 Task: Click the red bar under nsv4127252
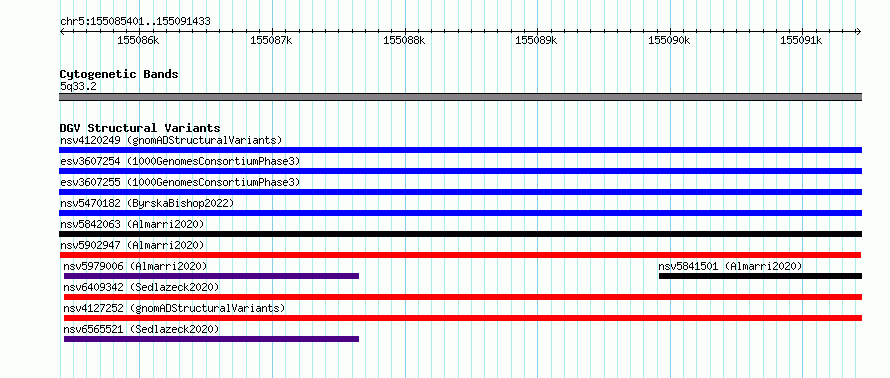(x=463, y=318)
